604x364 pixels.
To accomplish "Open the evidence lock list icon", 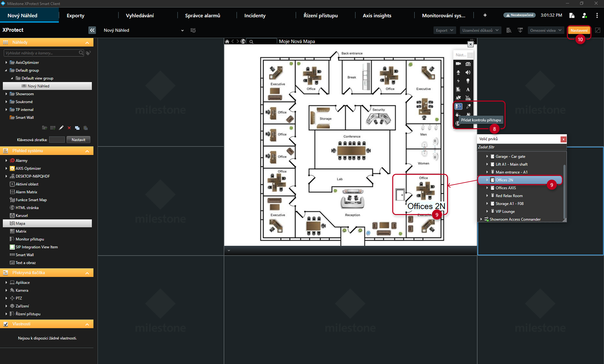I will tap(572, 15).
